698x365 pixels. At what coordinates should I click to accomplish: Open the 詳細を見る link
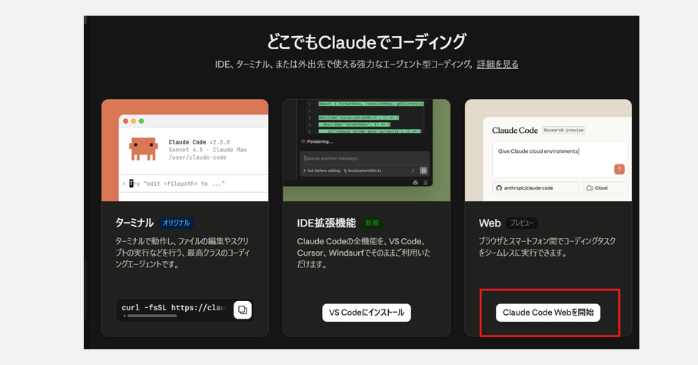click(x=497, y=65)
